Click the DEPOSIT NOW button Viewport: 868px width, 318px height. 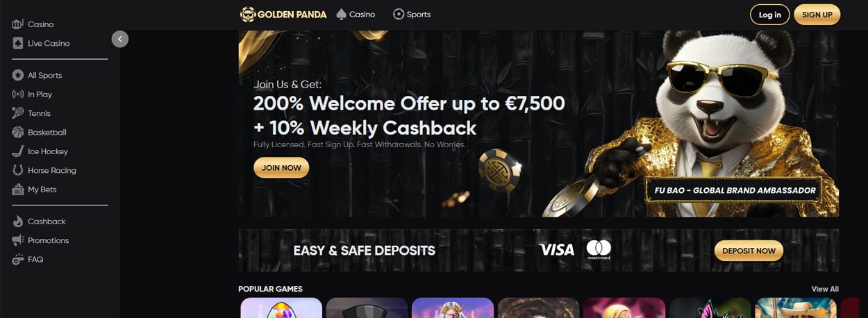[749, 251]
